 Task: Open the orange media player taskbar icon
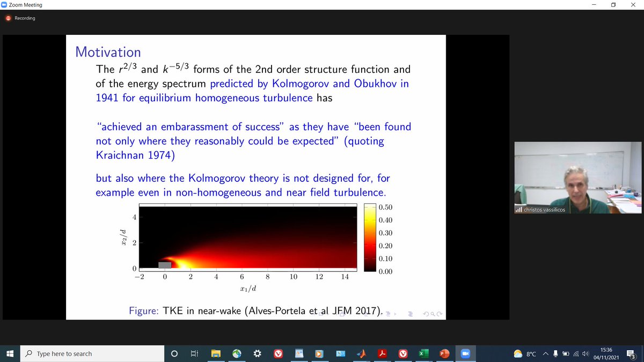[x=320, y=353]
